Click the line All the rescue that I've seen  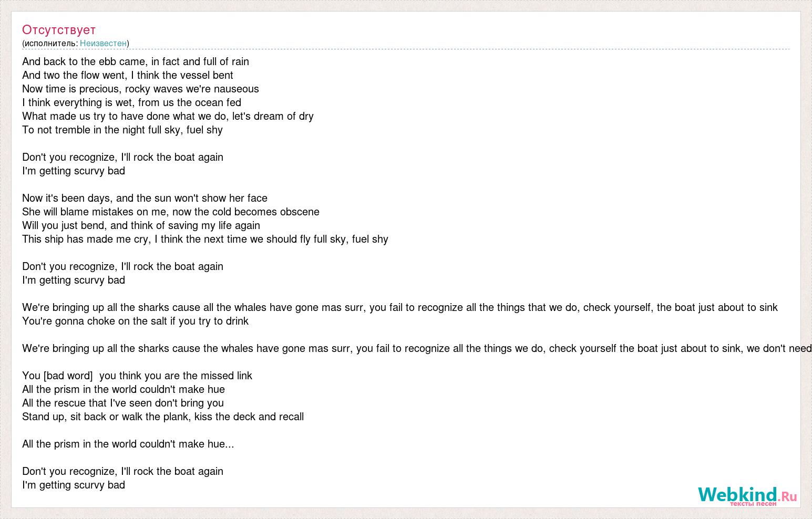point(123,403)
